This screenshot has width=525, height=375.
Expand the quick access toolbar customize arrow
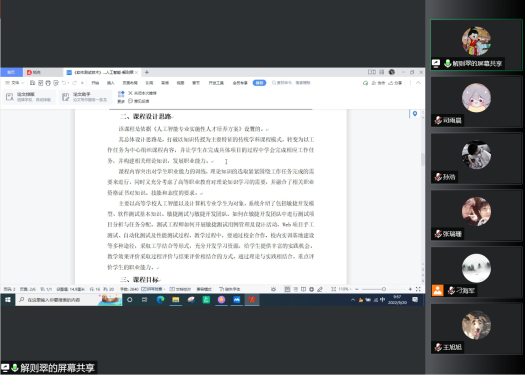[82, 83]
